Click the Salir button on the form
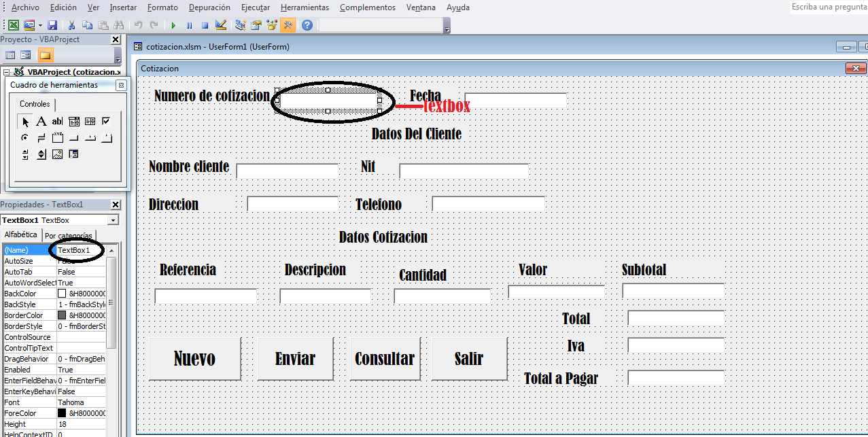The image size is (868, 437). pyautogui.click(x=469, y=358)
